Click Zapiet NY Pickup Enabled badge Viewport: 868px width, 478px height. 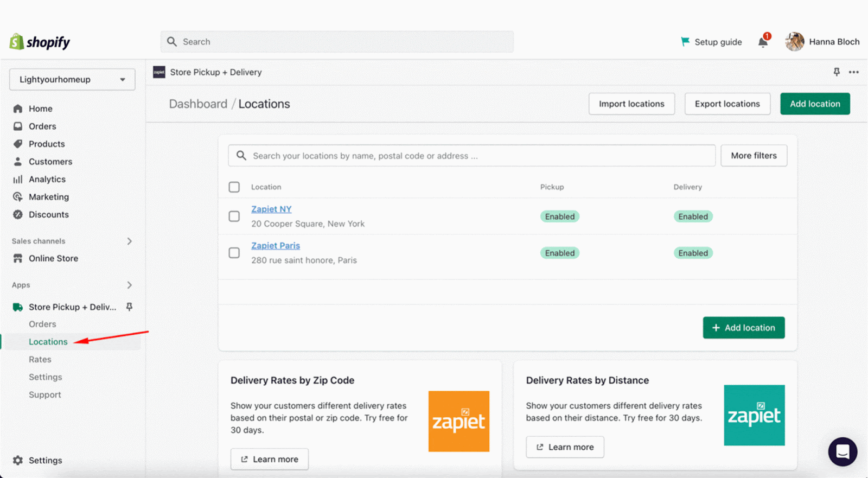click(560, 216)
